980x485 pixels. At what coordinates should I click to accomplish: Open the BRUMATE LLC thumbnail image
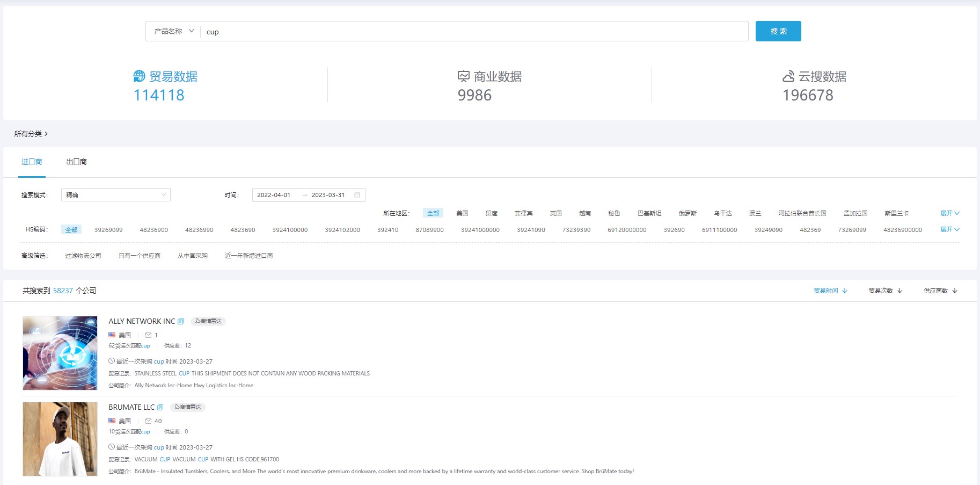tap(60, 439)
